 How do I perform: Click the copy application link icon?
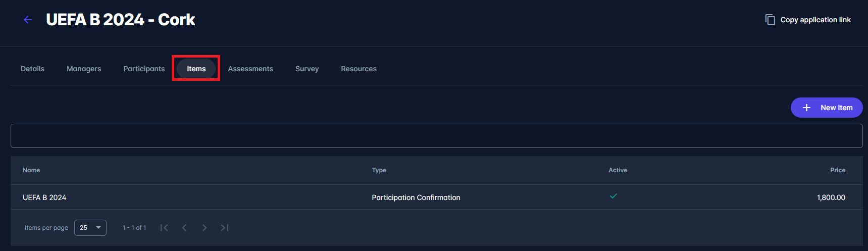pos(770,20)
